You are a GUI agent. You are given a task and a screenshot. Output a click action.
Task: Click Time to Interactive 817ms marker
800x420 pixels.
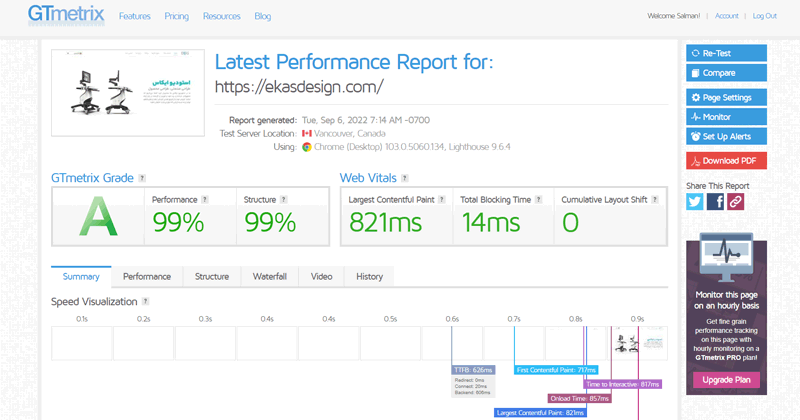pyautogui.click(x=622, y=384)
